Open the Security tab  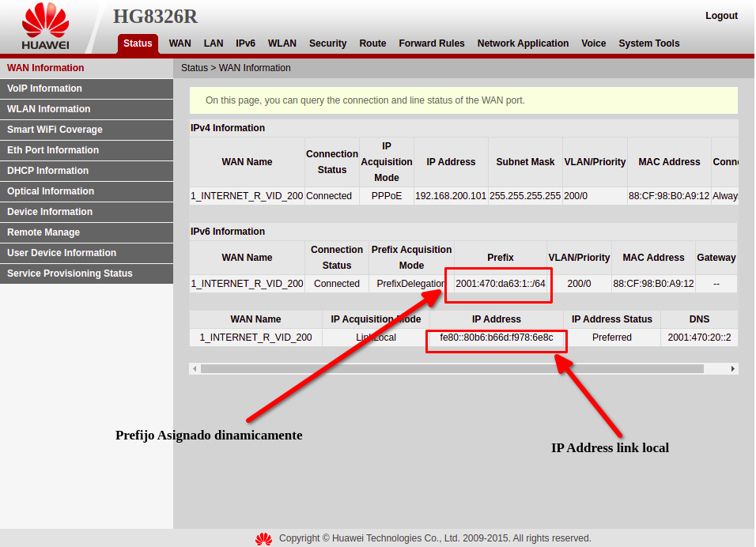(x=327, y=43)
